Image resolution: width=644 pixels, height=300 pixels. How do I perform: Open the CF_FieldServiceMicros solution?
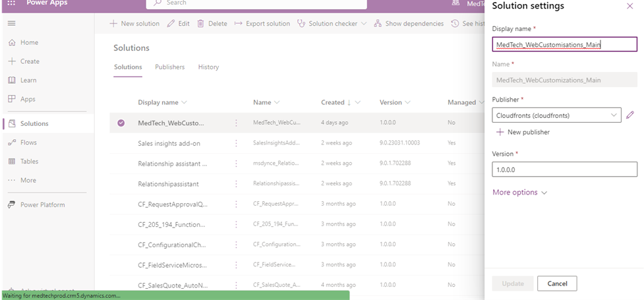(173, 265)
